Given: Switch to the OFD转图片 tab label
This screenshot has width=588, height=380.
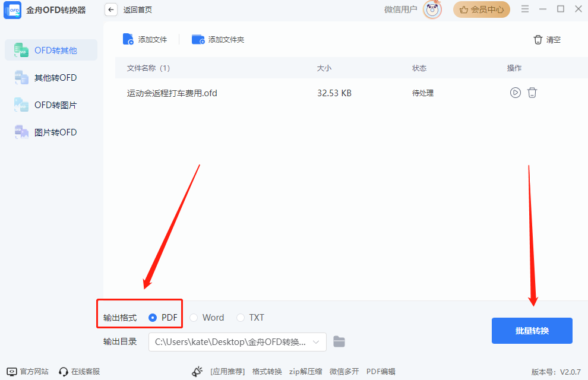Looking at the screenshot, I should click(x=55, y=105).
